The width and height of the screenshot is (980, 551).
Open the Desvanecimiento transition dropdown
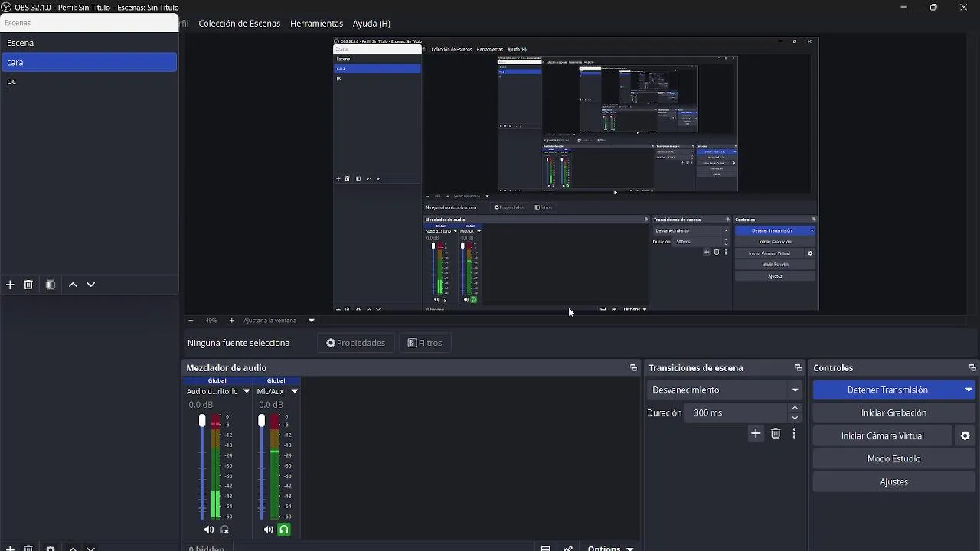pos(724,390)
